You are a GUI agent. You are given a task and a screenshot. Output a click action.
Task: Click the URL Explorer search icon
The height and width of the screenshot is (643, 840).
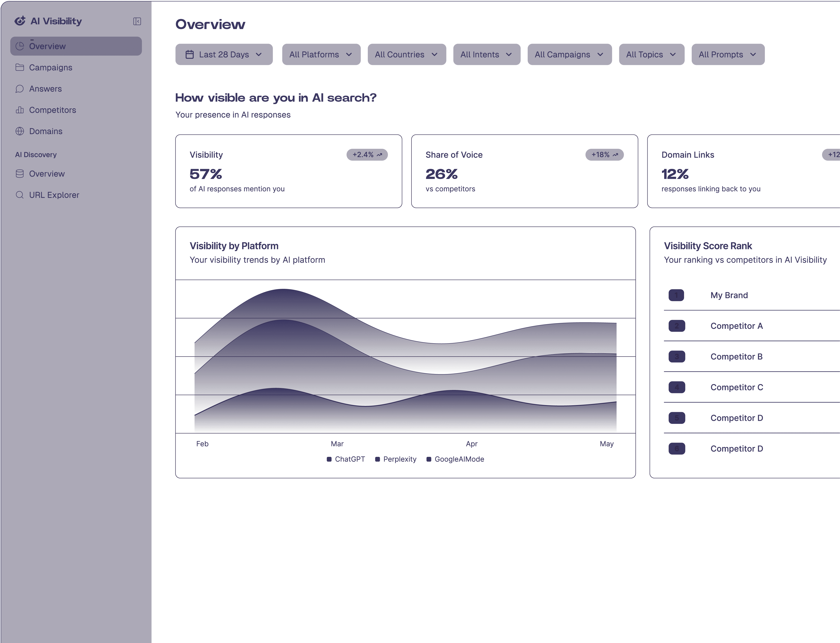20,195
